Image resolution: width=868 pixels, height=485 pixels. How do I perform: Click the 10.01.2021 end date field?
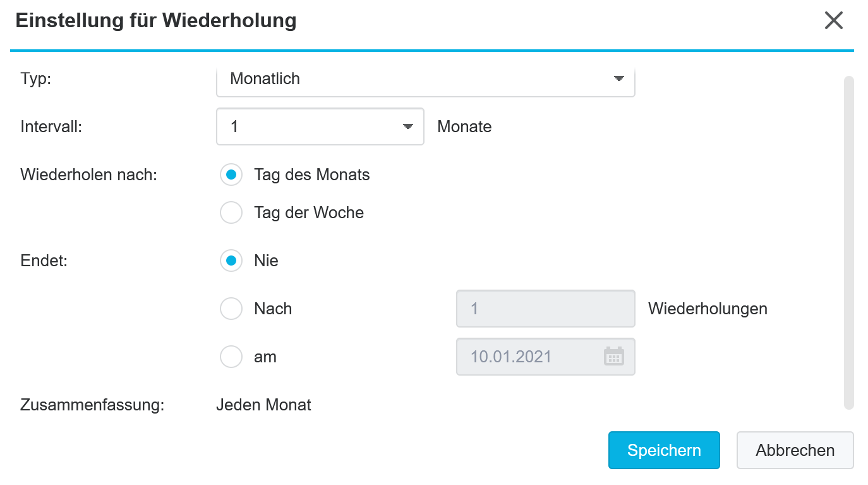point(545,357)
